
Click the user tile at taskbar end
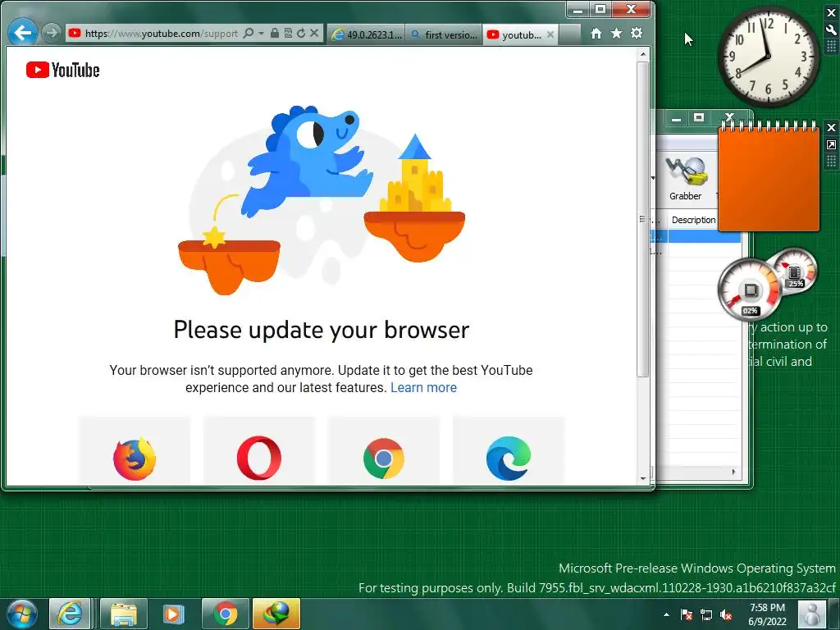pos(812,614)
